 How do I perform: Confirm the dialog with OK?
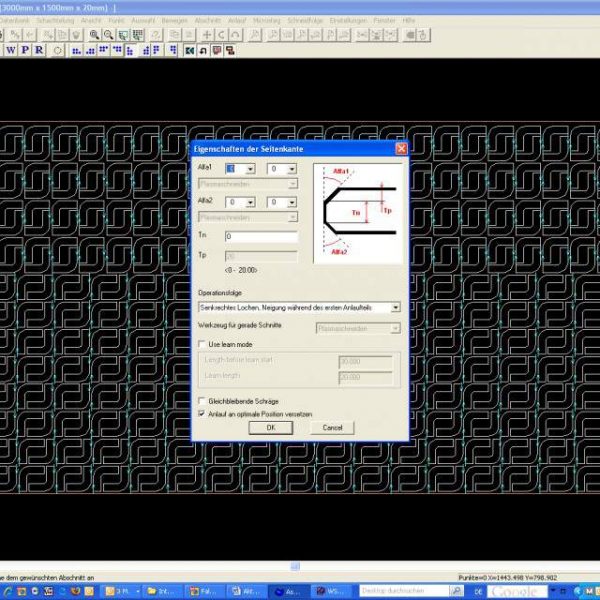[271, 427]
